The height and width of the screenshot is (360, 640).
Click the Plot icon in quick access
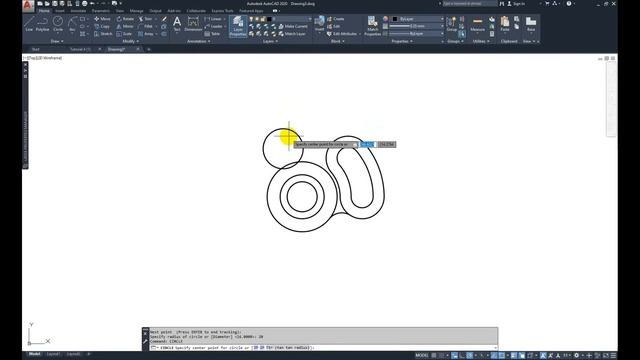[x=84, y=4]
